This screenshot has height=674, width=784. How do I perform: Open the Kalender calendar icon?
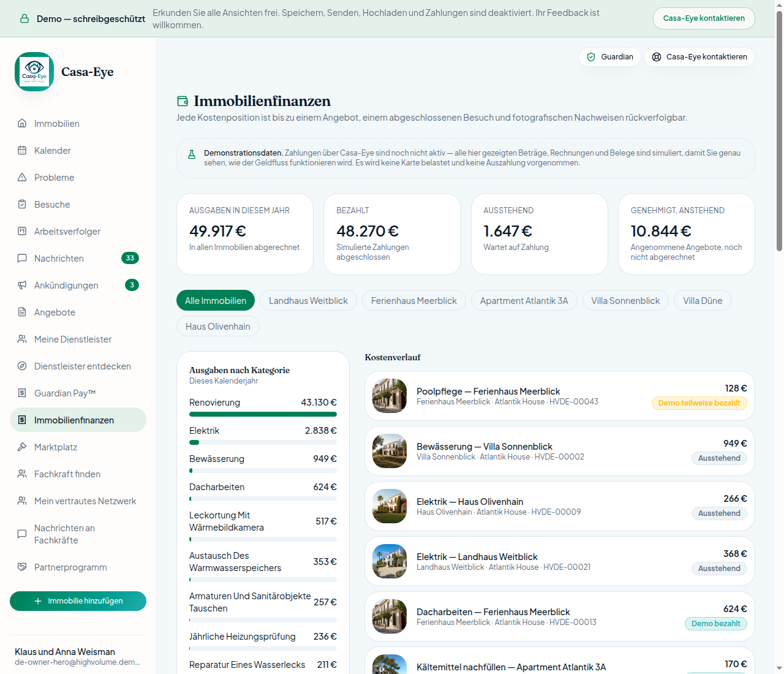22,150
